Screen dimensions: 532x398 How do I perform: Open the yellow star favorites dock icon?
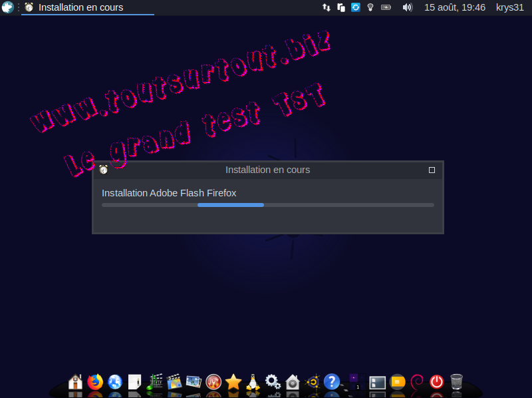[x=233, y=382]
